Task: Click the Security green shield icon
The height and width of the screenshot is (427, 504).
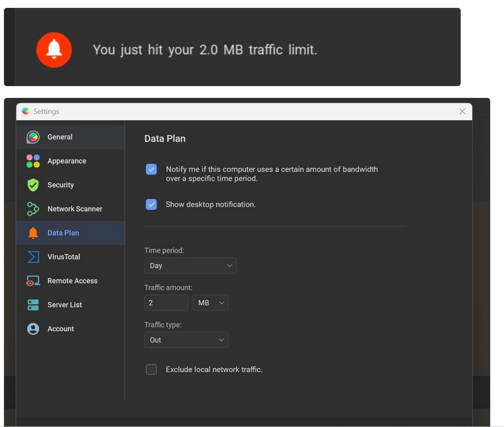Action: (33, 185)
